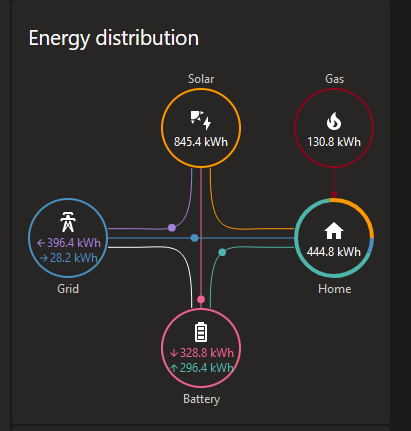Select the 130.8 kWh gas value
Viewport: 411px width, 431px height.
334,142
